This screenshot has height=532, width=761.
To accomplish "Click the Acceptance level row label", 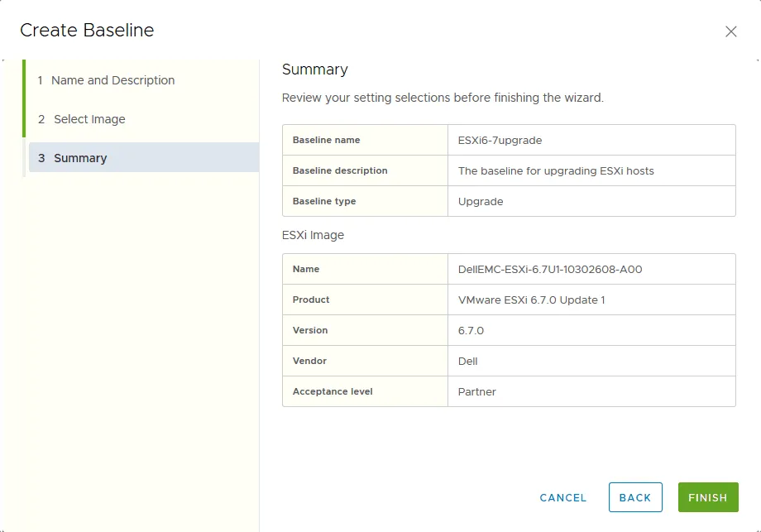I will [x=333, y=391].
